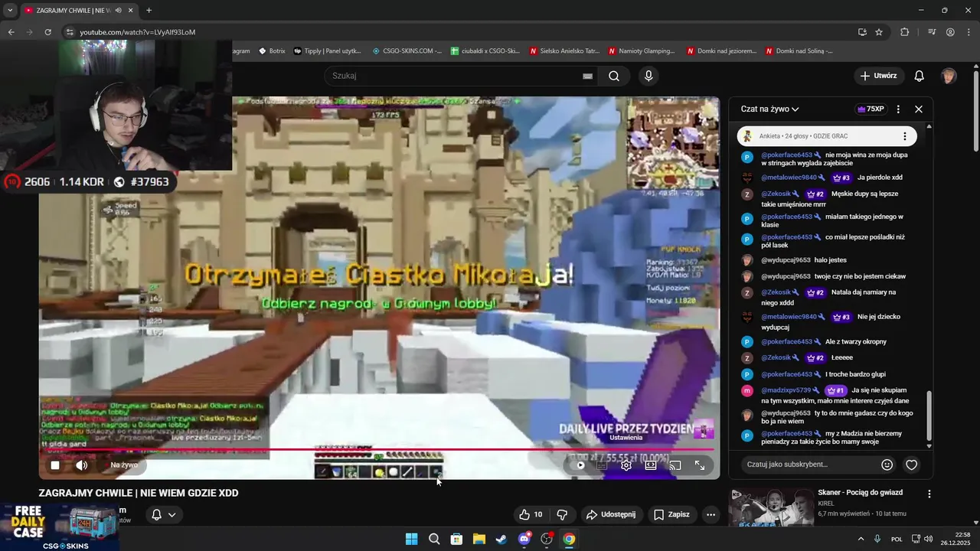Like the video (10 likes)
The image size is (980, 551).
click(531, 514)
